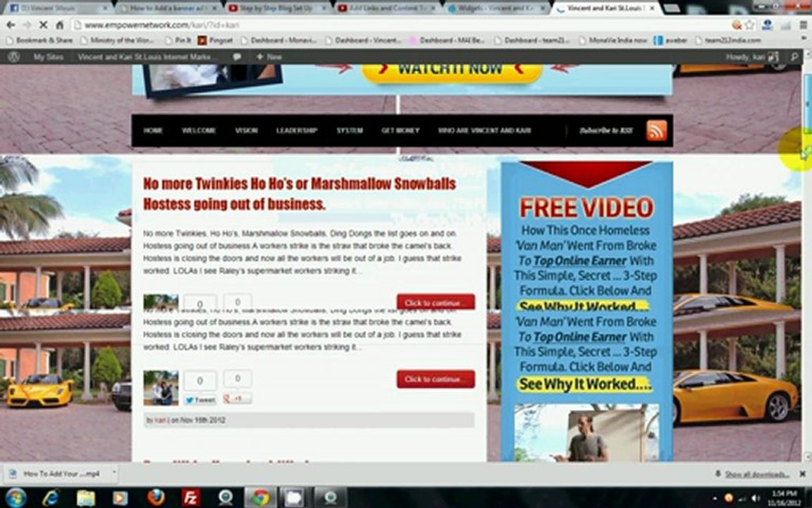
Task: Open author link kari
Action: tap(160, 421)
